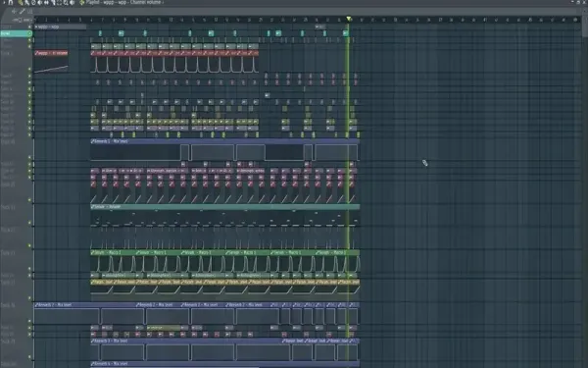Mute the green 'Macro 1' automation track

(x=29, y=269)
